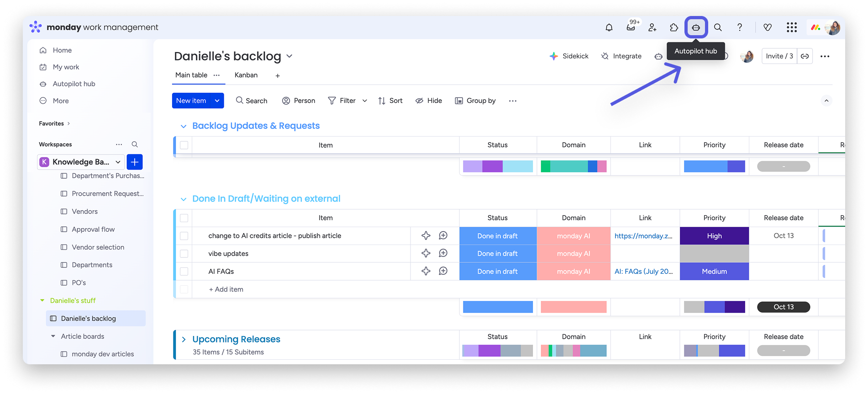
Task: Click the heart icon in top bar
Action: tap(768, 27)
